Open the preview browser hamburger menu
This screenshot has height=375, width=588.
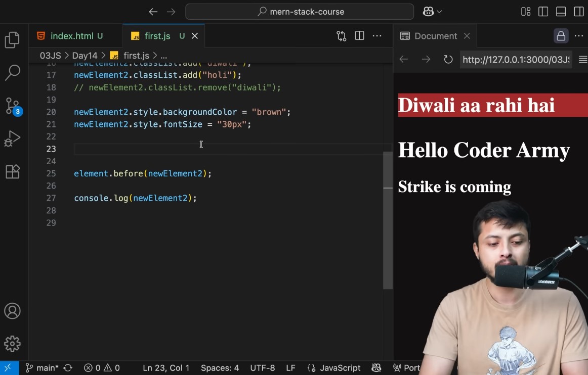[x=583, y=59]
